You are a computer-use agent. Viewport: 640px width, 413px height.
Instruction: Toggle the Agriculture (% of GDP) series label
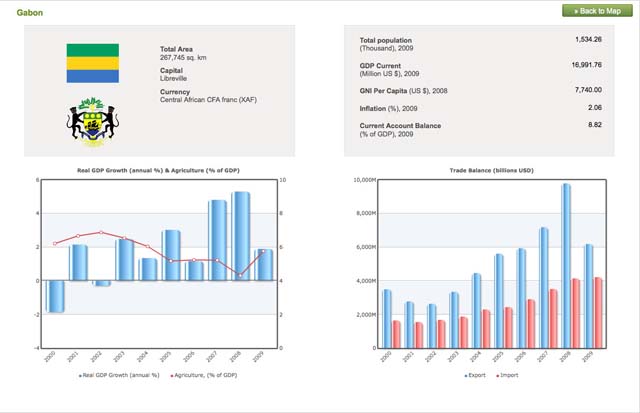pyautogui.click(x=206, y=375)
